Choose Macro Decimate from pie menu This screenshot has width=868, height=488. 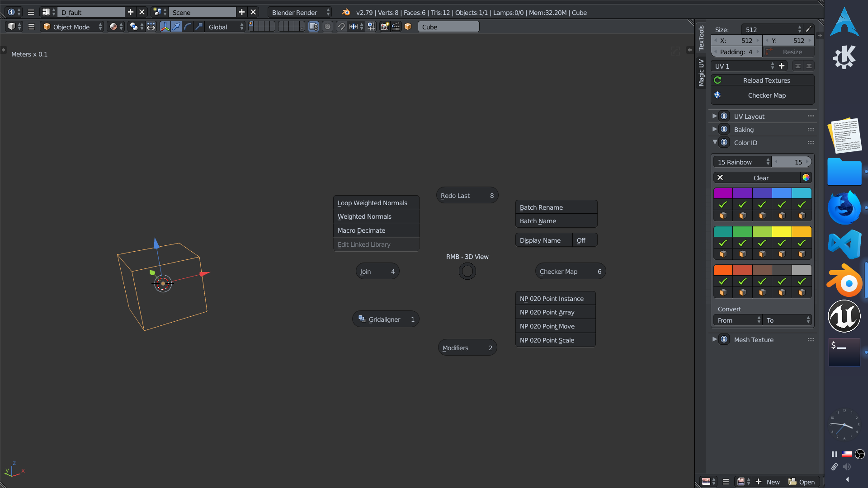pyautogui.click(x=376, y=230)
